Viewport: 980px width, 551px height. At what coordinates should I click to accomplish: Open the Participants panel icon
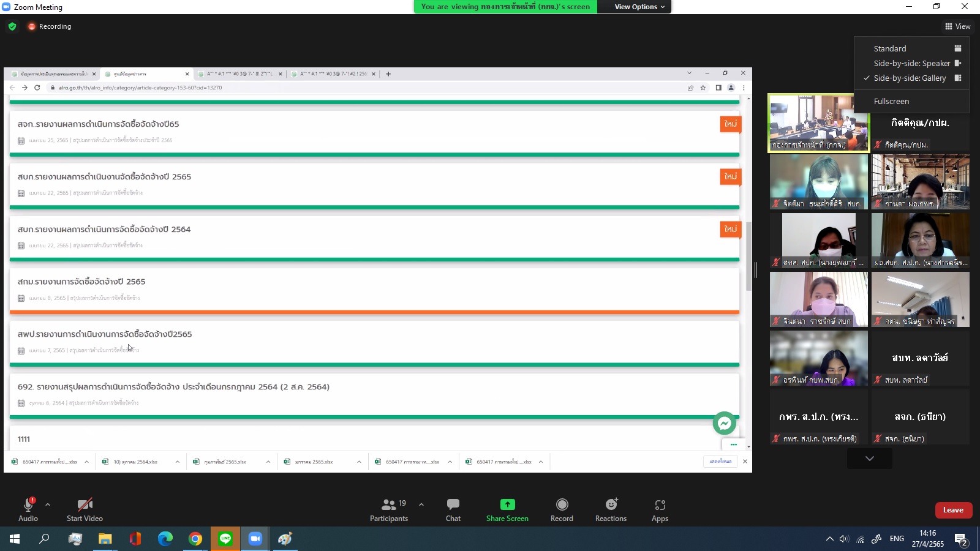coord(389,504)
